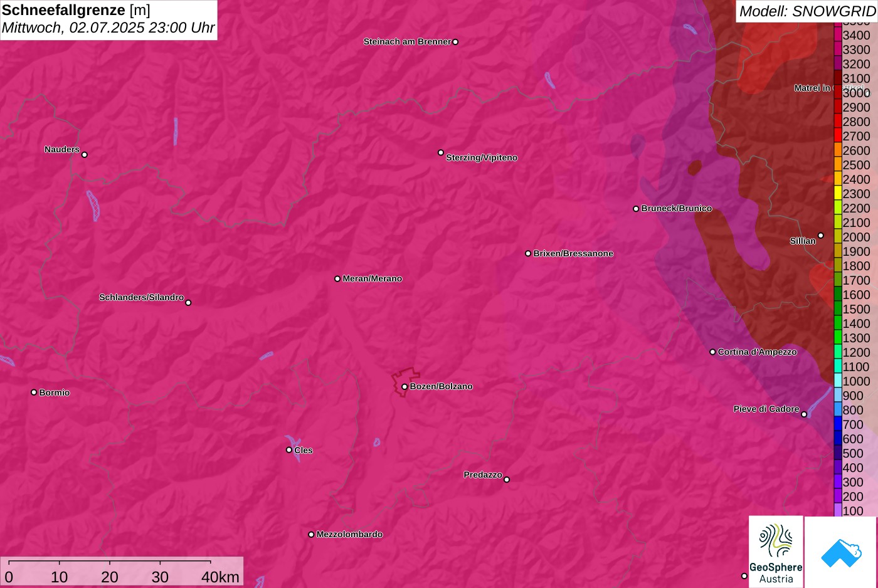The image size is (878, 588).
Task: Click the 2000 legend value
Action: pos(856,238)
